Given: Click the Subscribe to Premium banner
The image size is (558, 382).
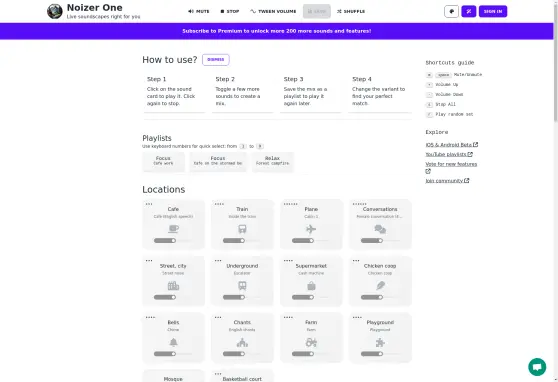Looking at the screenshot, I should click(x=277, y=31).
